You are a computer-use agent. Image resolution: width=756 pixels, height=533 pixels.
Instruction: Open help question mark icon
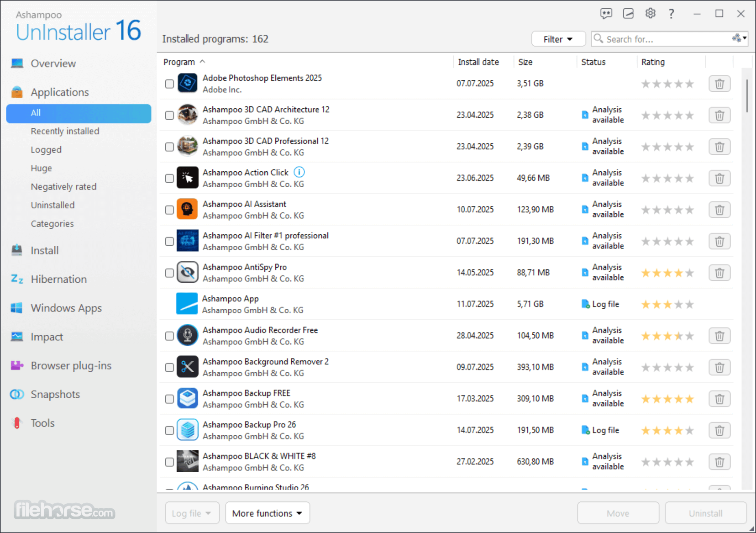(x=671, y=14)
